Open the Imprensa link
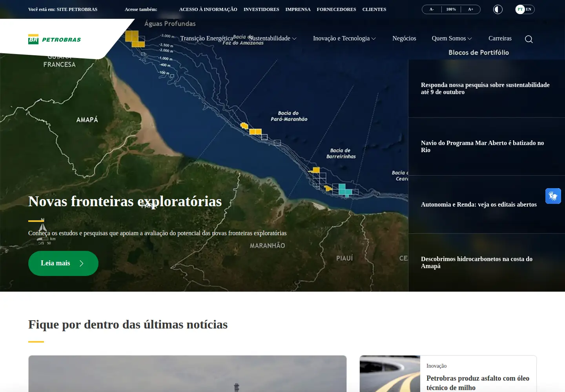The width and height of the screenshot is (565, 392). pos(298,9)
